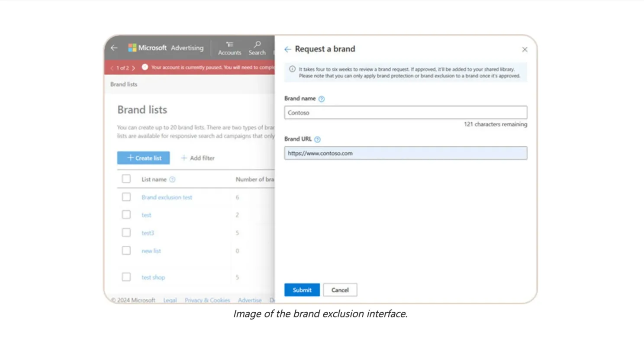Open the new list link
Viewport: 644px width, 359px height.
(x=151, y=251)
